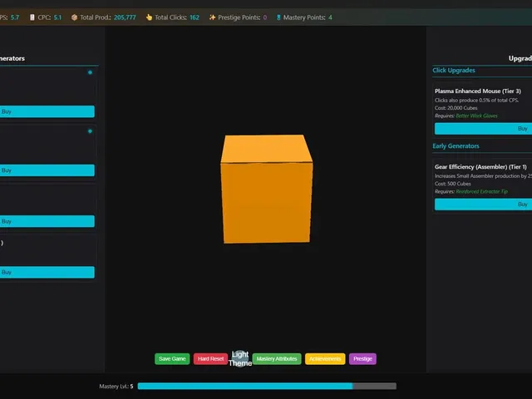Click the purple Prestige button
532x399 pixels.
click(362, 358)
